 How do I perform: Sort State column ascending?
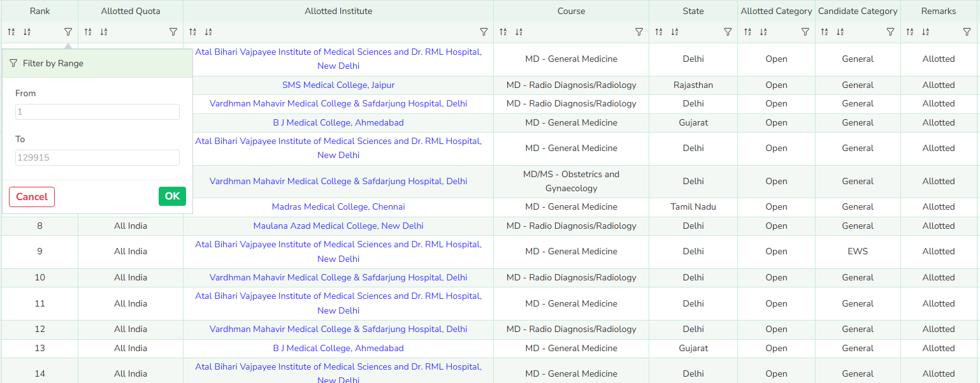click(x=659, y=32)
